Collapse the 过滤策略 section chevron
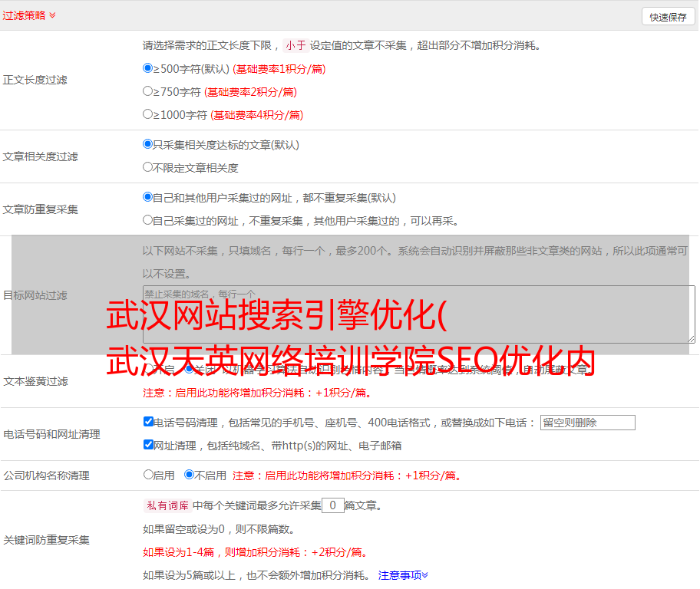Viewport: 700px width, 589px height. click(52, 15)
